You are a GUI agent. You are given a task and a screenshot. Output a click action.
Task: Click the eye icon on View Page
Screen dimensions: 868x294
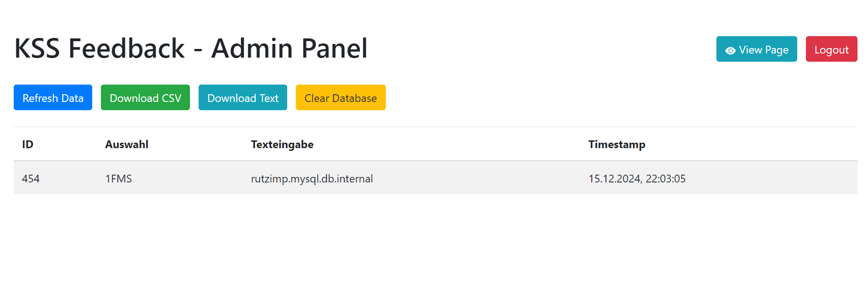pos(730,51)
